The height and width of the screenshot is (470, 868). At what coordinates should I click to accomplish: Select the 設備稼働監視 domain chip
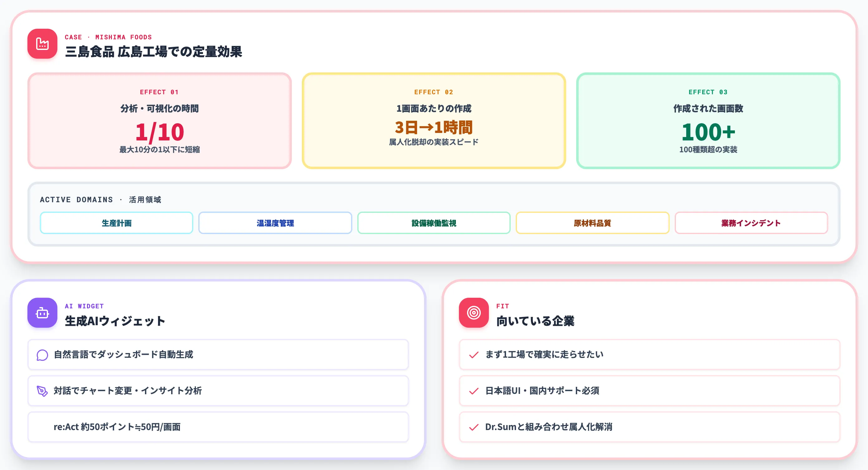(x=434, y=223)
